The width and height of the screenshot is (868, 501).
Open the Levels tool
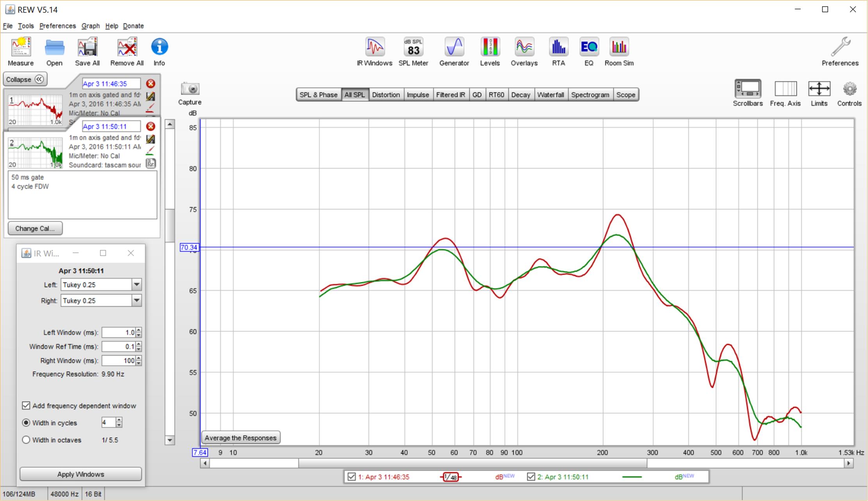click(x=490, y=52)
